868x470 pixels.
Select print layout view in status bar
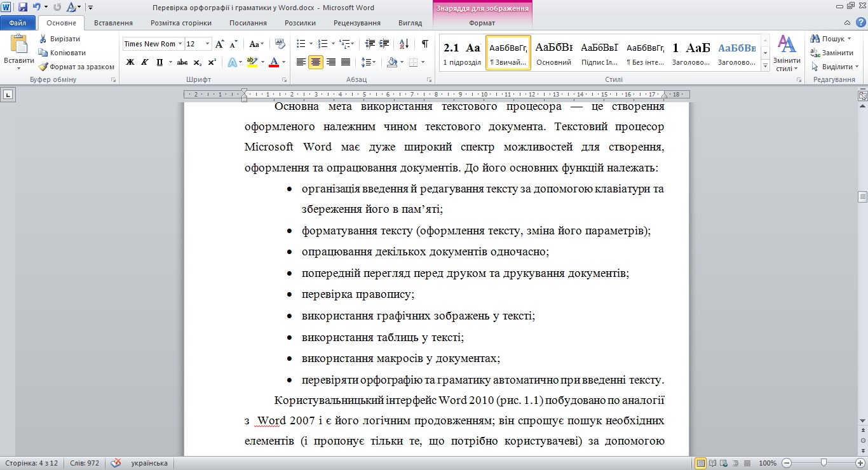click(700, 463)
